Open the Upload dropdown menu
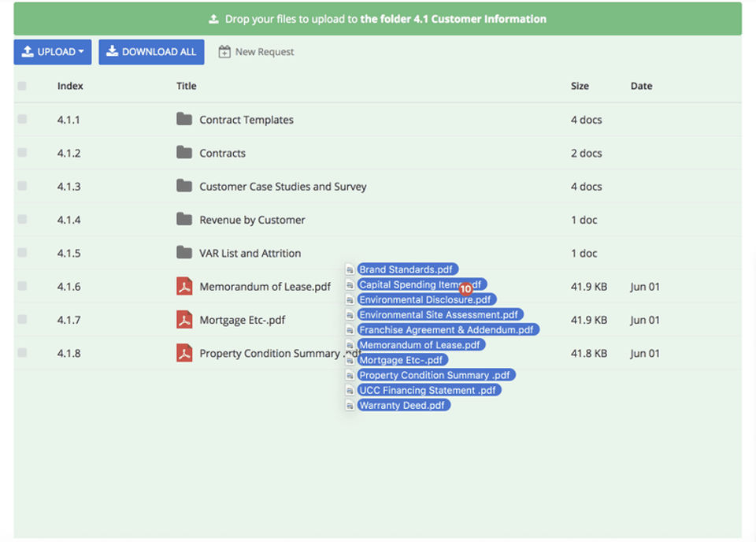756x542 pixels. (53, 52)
